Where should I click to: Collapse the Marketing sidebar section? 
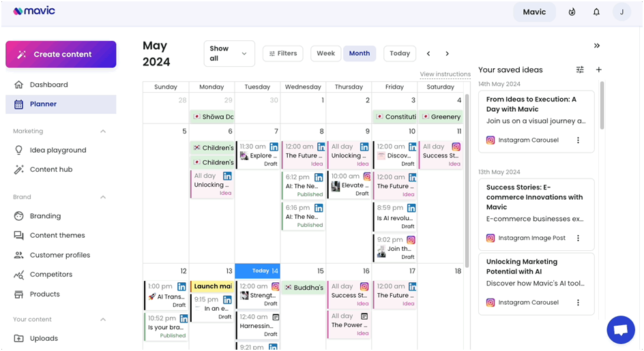[x=103, y=132]
